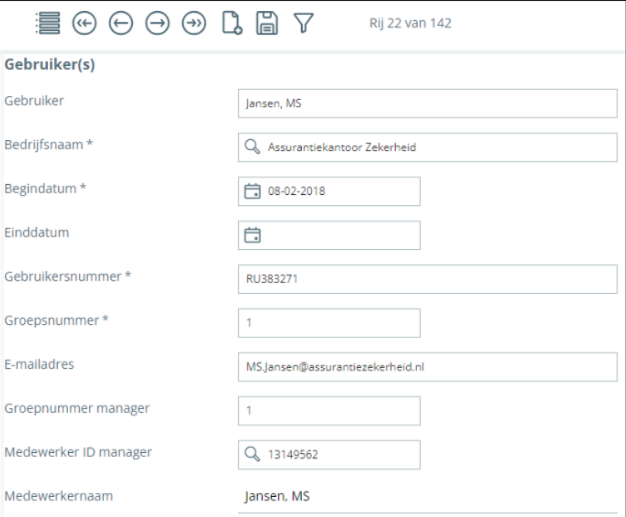The width and height of the screenshot is (626, 517).
Task: Jump to the last record
Action: (193, 23)
